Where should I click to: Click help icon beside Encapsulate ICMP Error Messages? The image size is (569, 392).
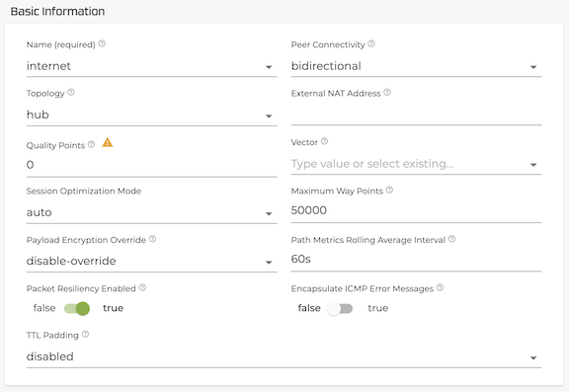click(x=440, y=287)
